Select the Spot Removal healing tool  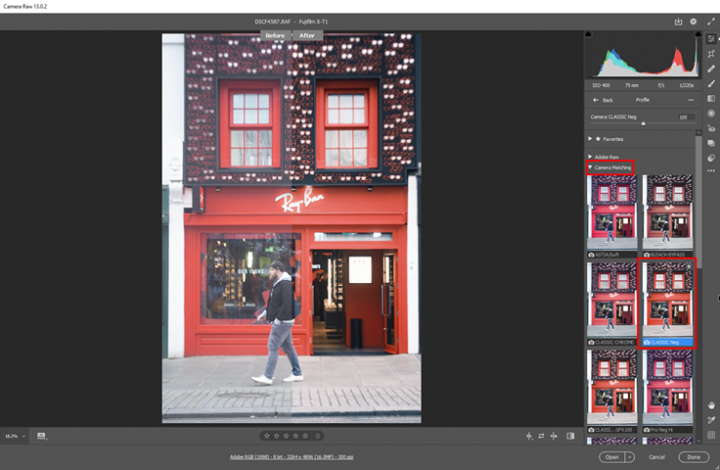click(x=711, y=69)
